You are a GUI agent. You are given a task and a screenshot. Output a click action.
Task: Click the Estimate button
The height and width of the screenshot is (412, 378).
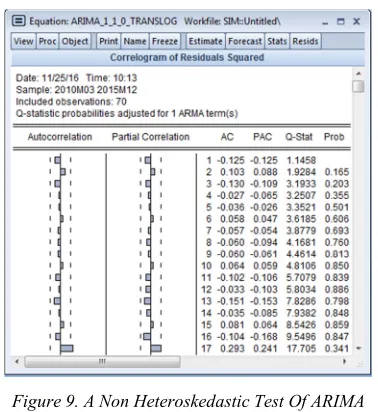[205, 41]
